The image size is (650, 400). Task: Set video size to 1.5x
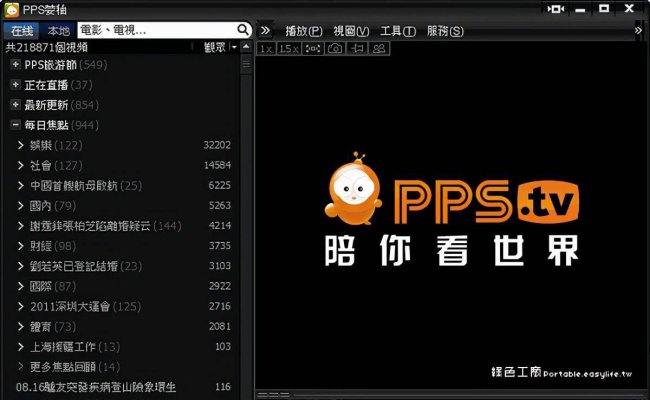(x=289, y=49)
